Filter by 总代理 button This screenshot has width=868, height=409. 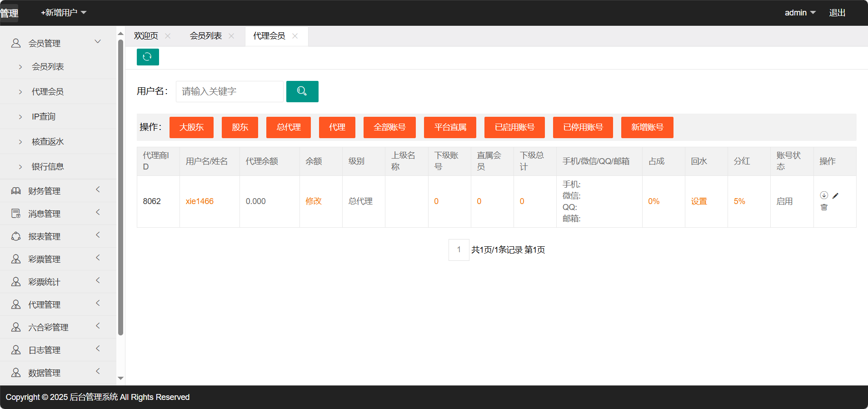[288, 127]
